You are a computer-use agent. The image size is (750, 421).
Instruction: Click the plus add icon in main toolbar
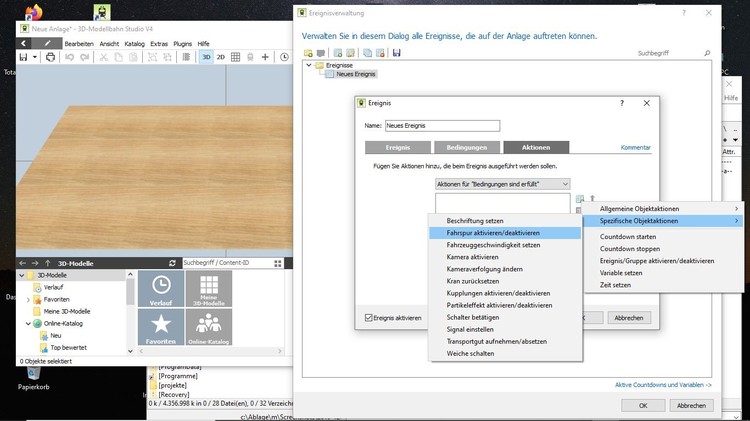265,57
